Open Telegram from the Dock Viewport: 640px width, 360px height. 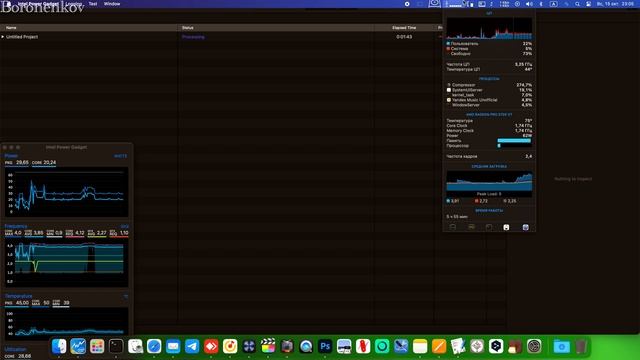pos(192,346)
